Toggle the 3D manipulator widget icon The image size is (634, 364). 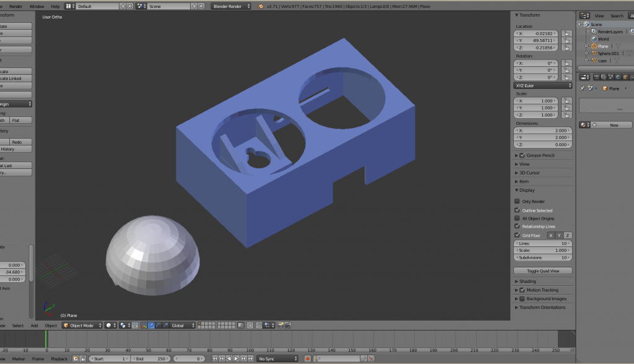[144, 326]
